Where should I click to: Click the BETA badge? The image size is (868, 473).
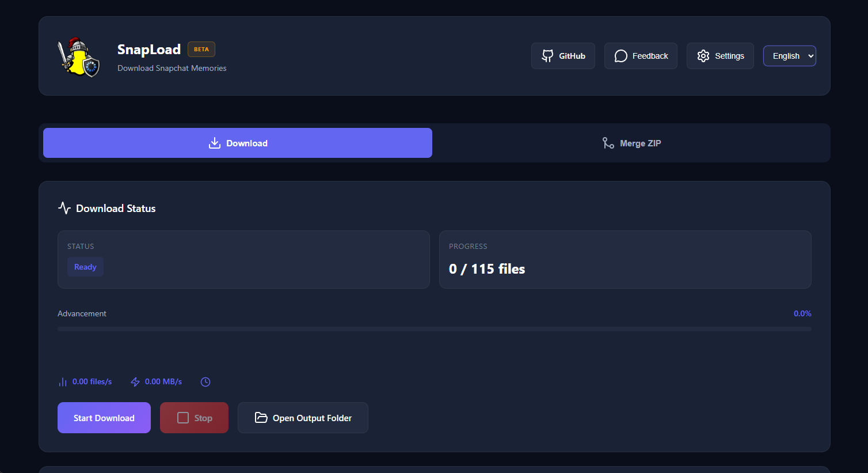(201, 50)
